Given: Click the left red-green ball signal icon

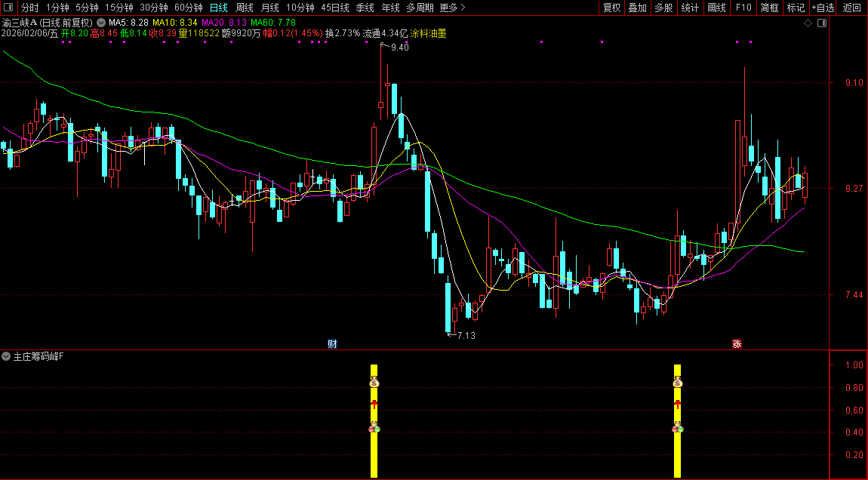Looking at the screenshot, I should tap(374, 428).
